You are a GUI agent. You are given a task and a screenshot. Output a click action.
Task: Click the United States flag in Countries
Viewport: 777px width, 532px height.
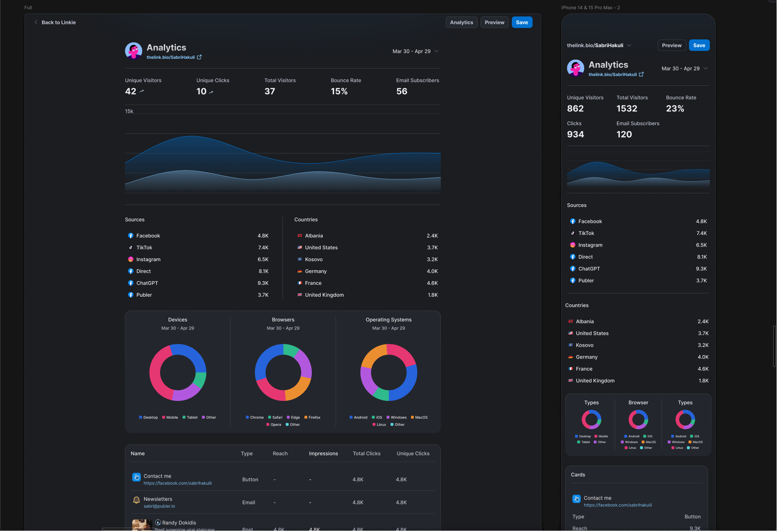click(299, 248)
